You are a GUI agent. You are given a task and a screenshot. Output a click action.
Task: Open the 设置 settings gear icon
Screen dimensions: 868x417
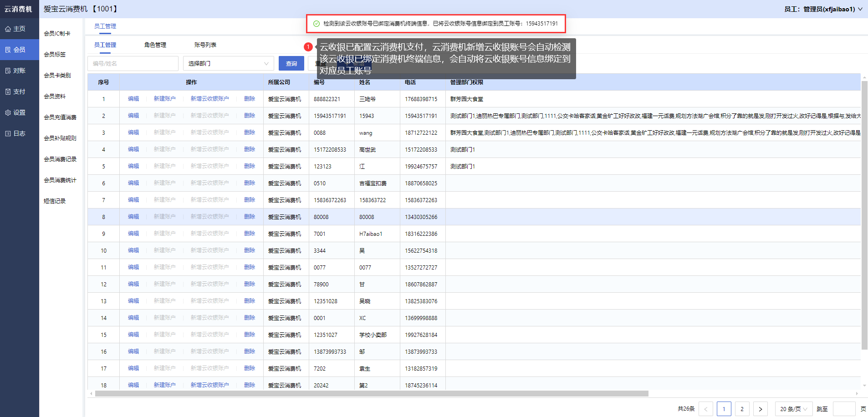tap(8, 113)
